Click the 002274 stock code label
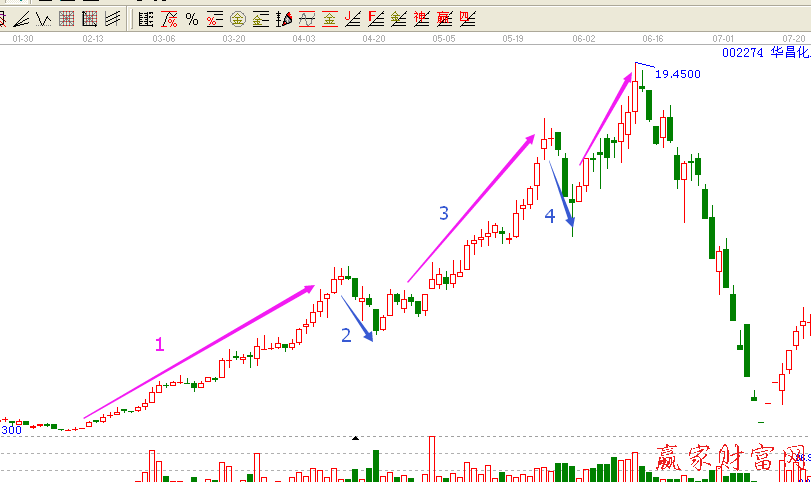Image resolution: width=811 pixels, height=482 pixels. (742, 53)
